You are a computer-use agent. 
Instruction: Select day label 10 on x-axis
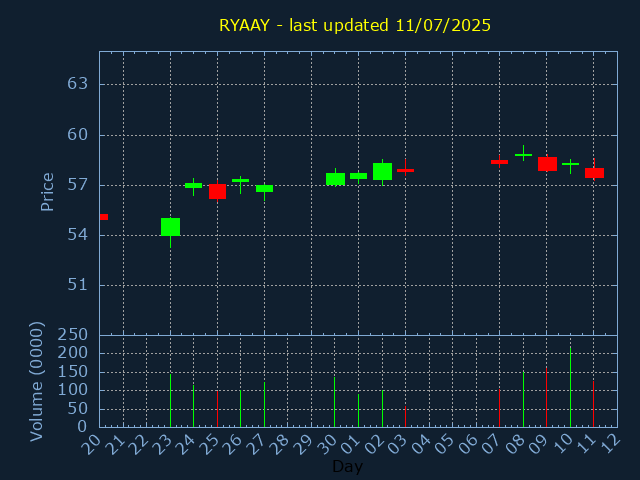click(x=561, y=444)
